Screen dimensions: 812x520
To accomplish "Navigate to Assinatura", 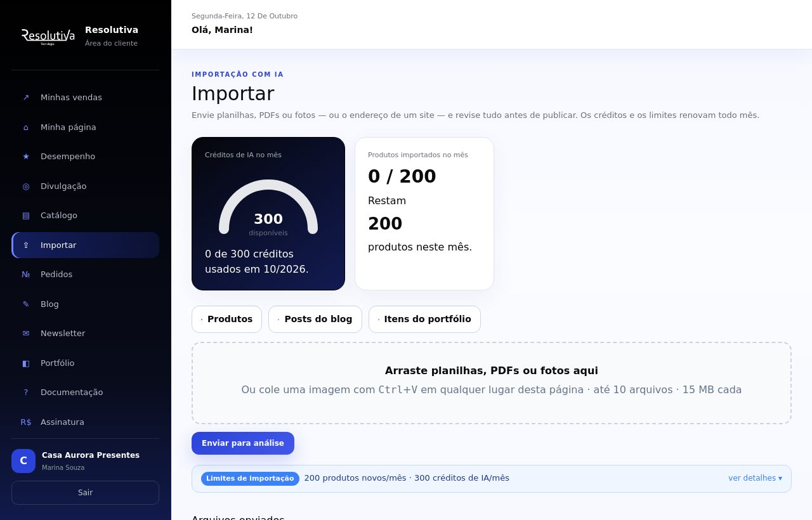I will point(86,422).
